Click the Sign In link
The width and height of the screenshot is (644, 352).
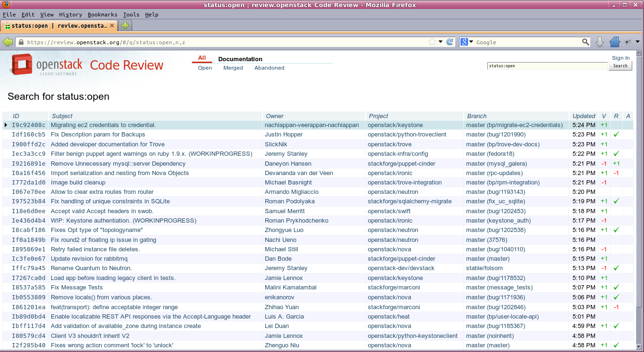click(x=620, y=58)
